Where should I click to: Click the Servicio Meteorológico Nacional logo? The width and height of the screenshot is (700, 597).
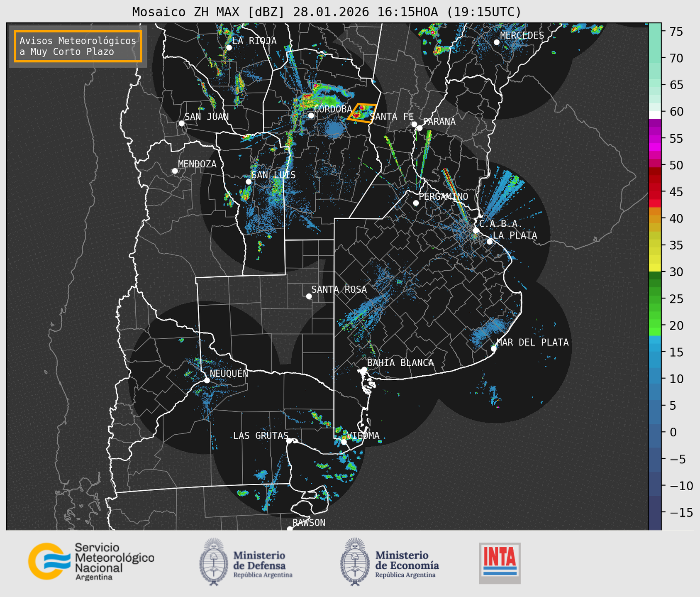pyautogui.click(x=91, y=561)
